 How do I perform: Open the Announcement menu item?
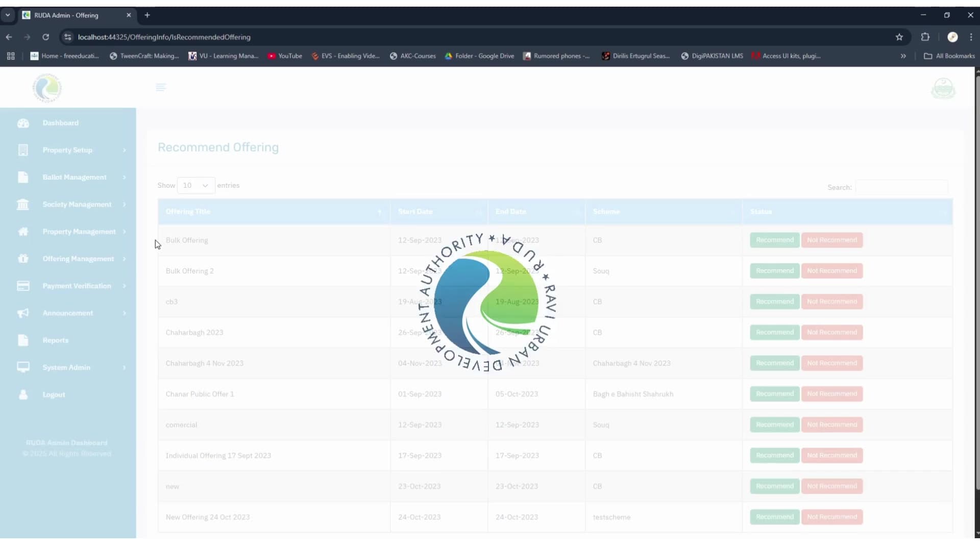[x=68, y=313]
